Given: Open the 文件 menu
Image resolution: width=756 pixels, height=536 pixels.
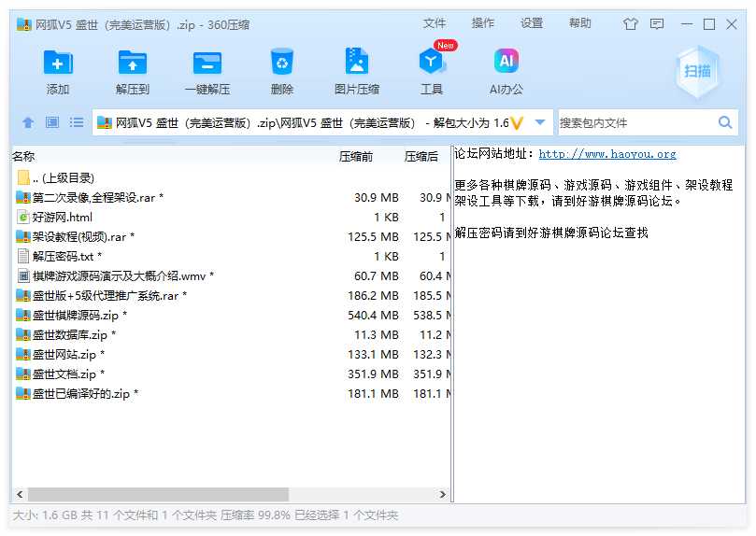Looking at the screenshot, I should (434, 23).
